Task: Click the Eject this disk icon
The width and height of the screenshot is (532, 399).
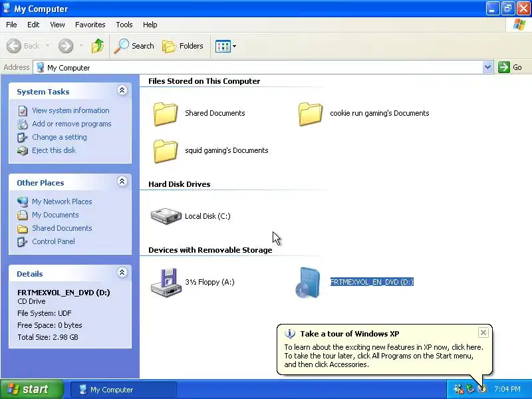Action: point(23,151)
